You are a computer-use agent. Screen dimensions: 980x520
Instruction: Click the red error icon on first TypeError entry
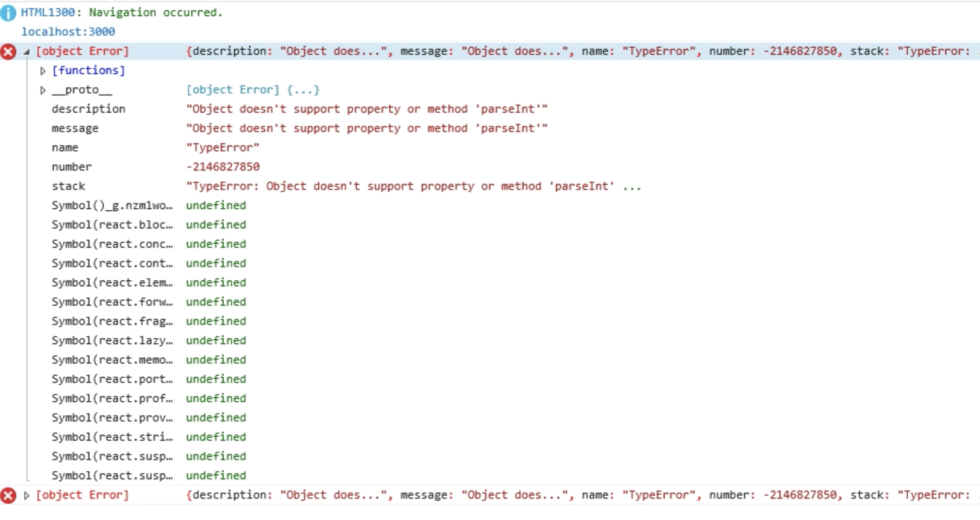(8, 51)
